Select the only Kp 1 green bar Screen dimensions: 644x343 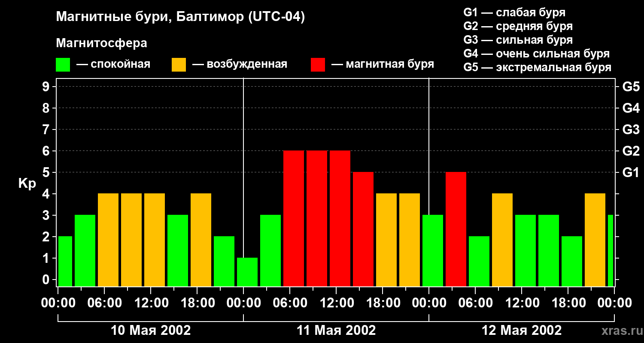tap(247, 272)
